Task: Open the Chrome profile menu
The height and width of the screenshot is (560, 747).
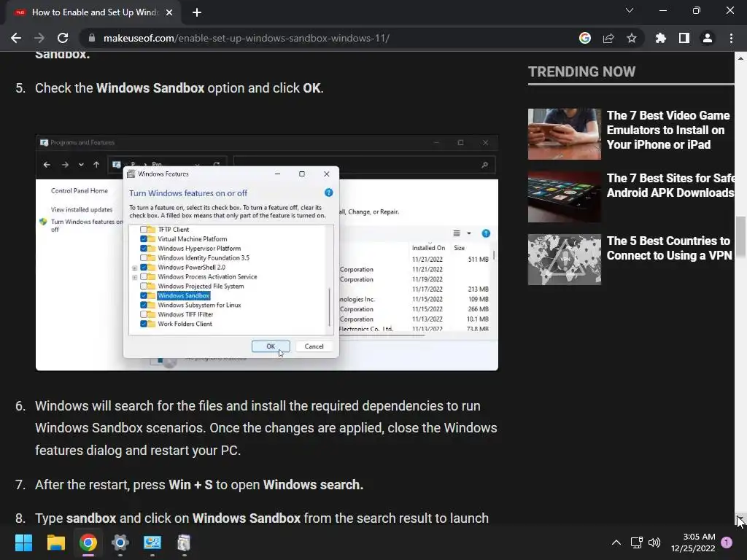Action: pyautogui.click(x=708, y=38)
